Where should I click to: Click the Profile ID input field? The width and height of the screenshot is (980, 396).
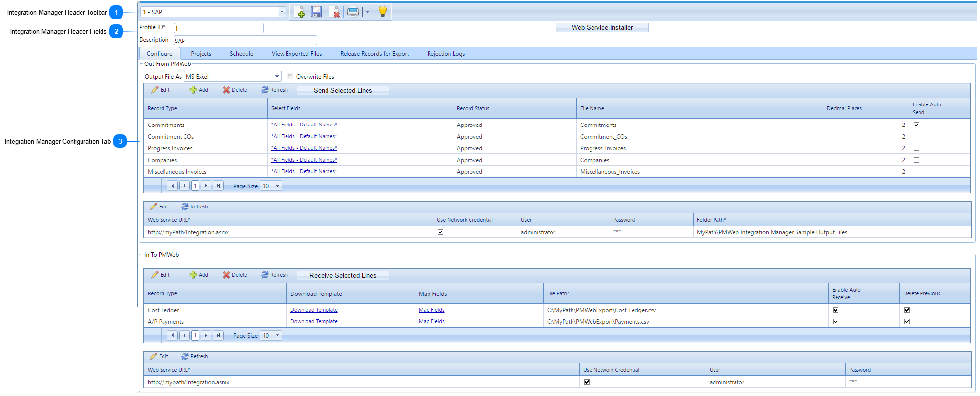(219, 28)
